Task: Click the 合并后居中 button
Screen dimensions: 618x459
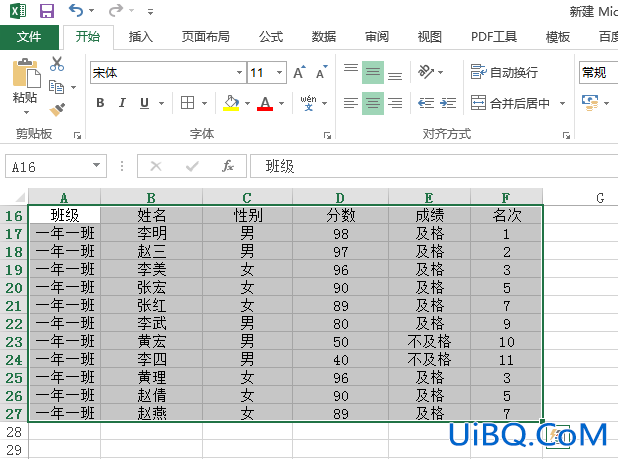Action: (510, 104)
